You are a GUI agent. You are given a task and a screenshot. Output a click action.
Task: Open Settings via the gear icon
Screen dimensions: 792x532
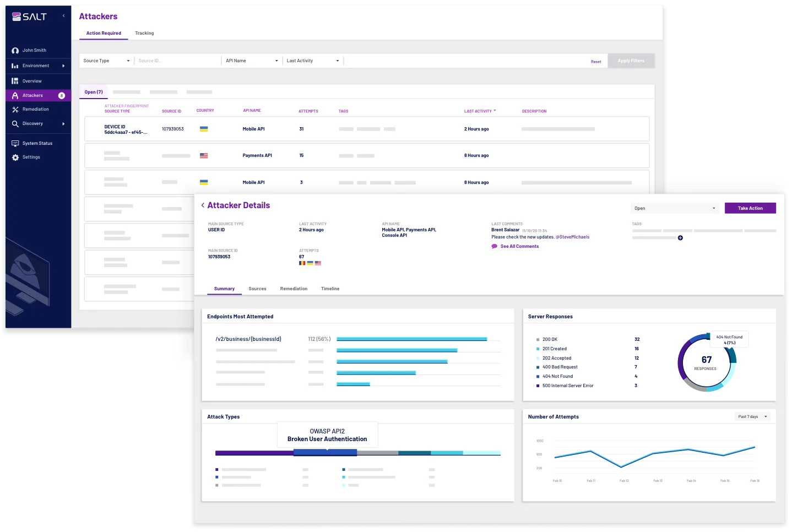[x=15, y=157]
